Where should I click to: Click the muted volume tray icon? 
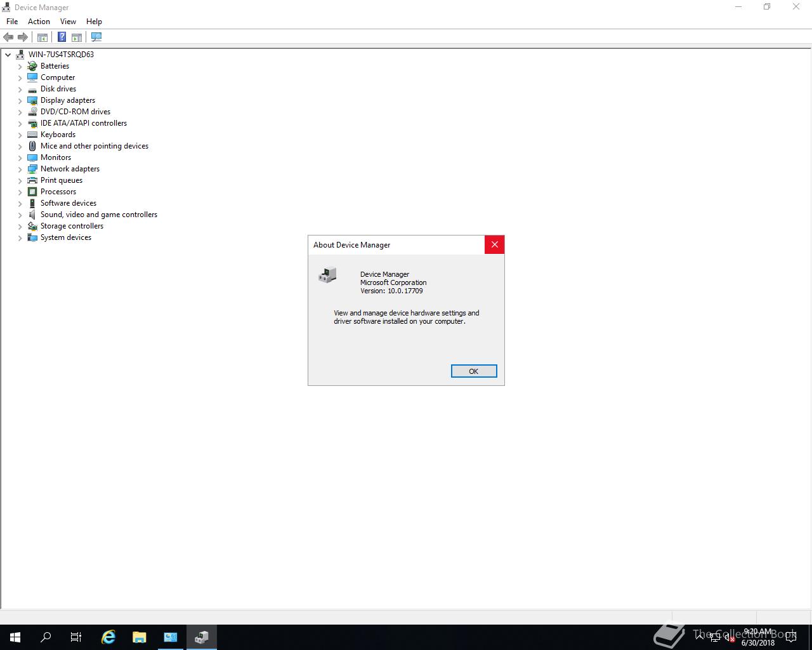coord(730,637)
